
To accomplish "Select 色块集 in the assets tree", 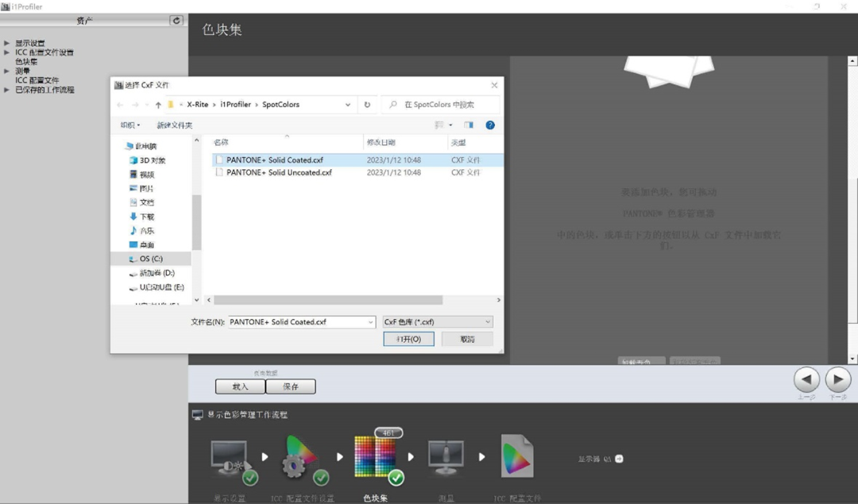I will 26,62.
